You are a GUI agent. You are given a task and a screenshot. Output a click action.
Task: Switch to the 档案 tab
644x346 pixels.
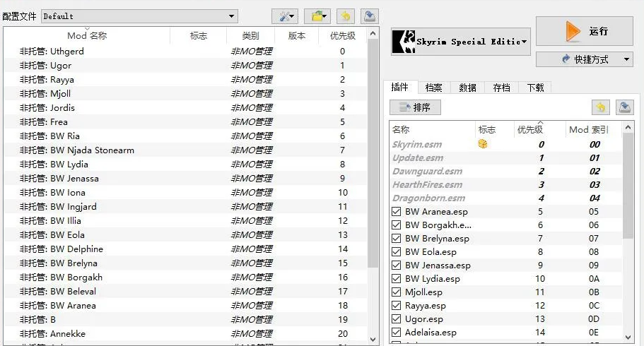click(434, 88)
